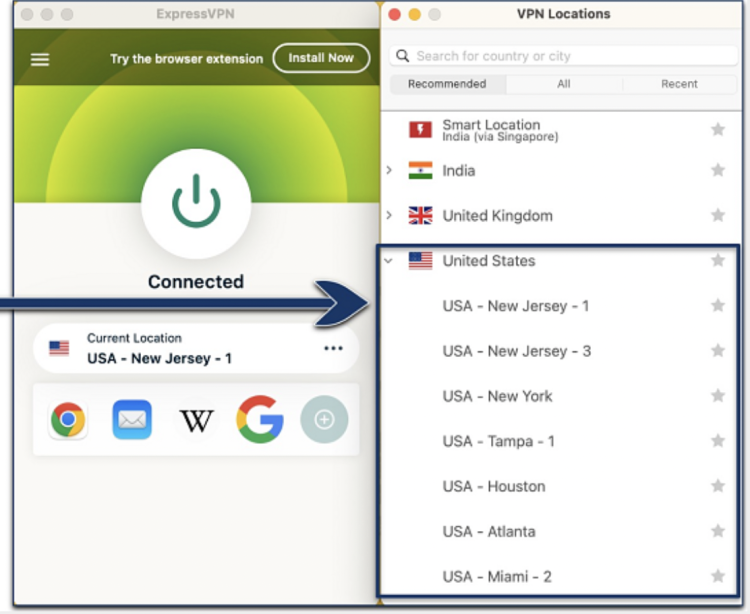Click the United Kingdom flag icon
750x614 pixels.
coord(420,215)
